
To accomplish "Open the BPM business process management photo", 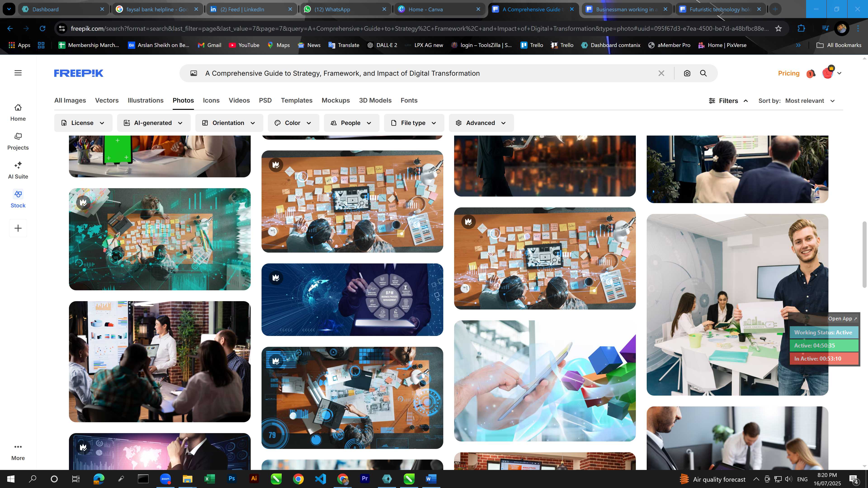I will coord(352,299).
